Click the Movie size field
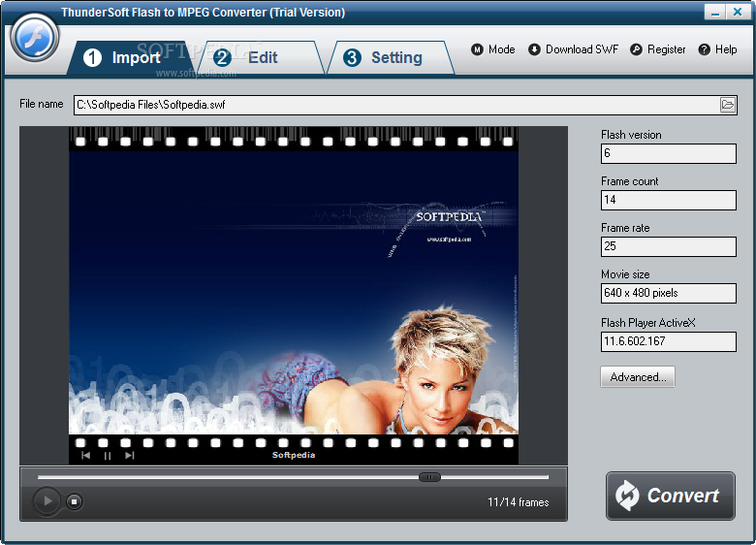This screenshot has height=545, width=756. 668,293
